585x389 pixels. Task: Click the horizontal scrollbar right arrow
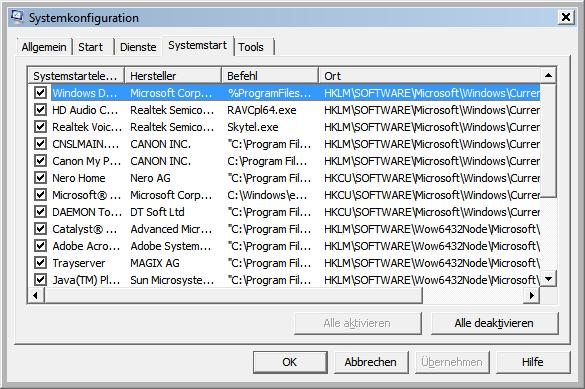tap(531, 295)
